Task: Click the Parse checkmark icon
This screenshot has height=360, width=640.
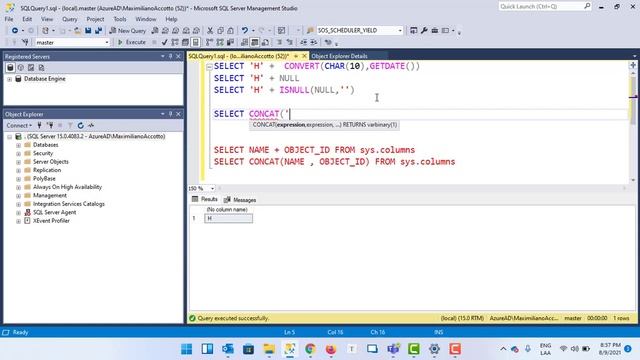Action: pyautogui.click(x=164, y=42)
